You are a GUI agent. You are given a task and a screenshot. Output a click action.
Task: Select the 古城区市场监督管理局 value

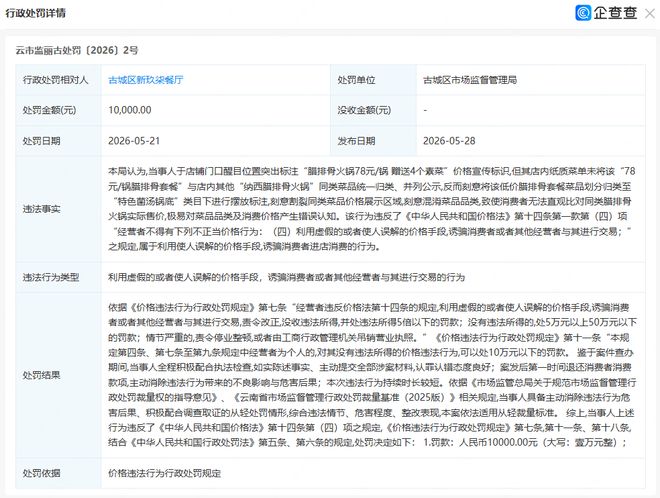pyautogui.click(x=470, y=80)
